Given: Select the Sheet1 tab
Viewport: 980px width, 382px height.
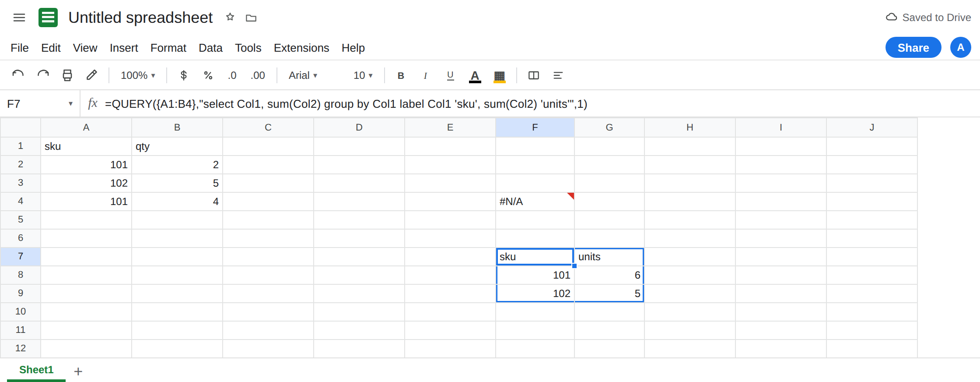Looking at the screenshot, I should (x=36, y=370).
